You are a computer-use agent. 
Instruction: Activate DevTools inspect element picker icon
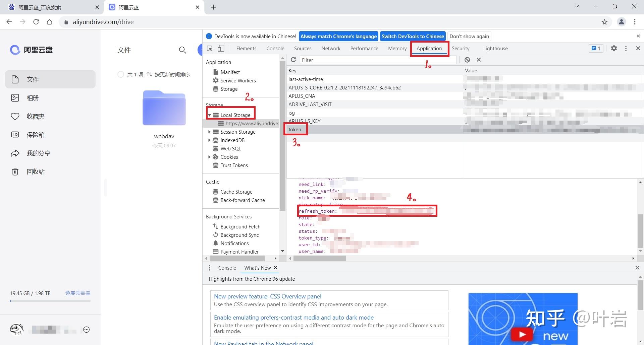tap(210, 49)
